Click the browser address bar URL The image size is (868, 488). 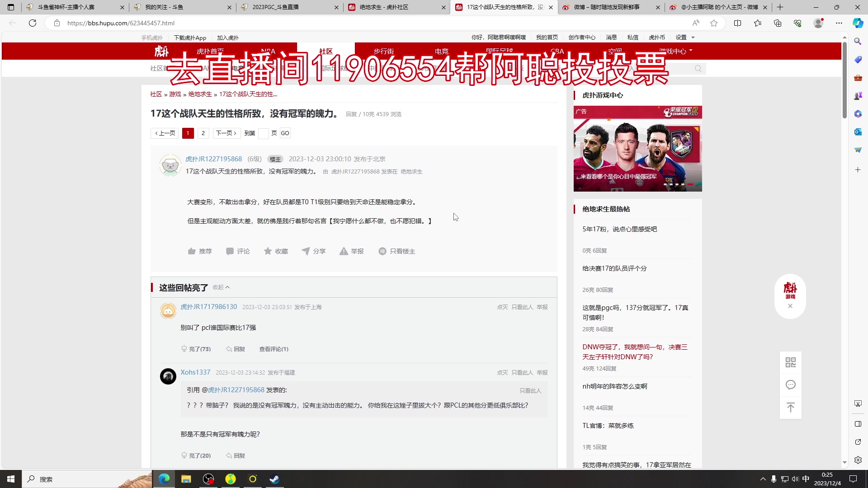(121, 23)
